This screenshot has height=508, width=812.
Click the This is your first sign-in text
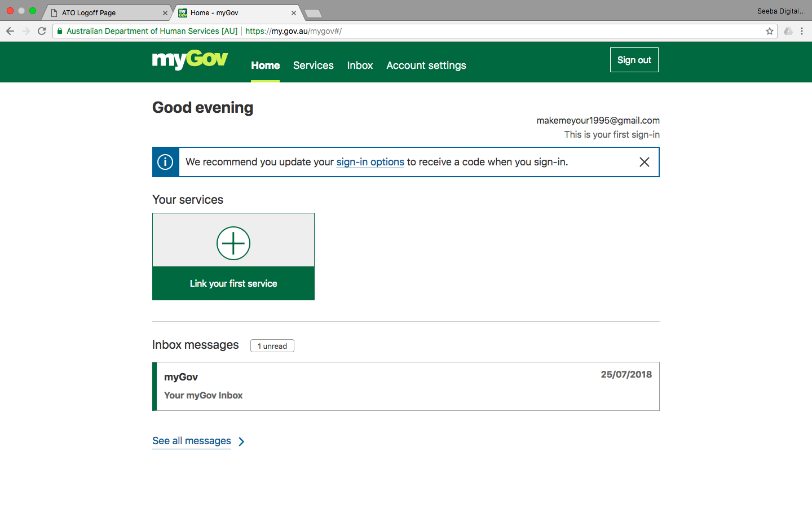pos(612,134)
